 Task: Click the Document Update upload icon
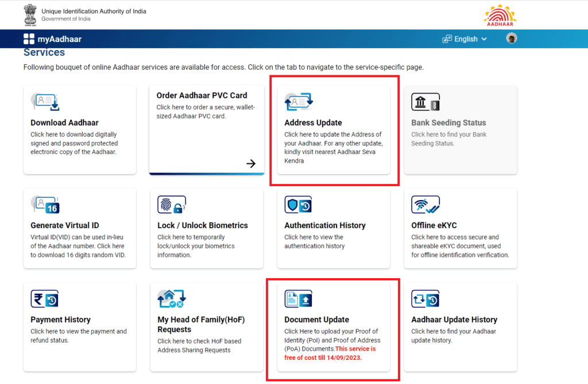point(298,299)
